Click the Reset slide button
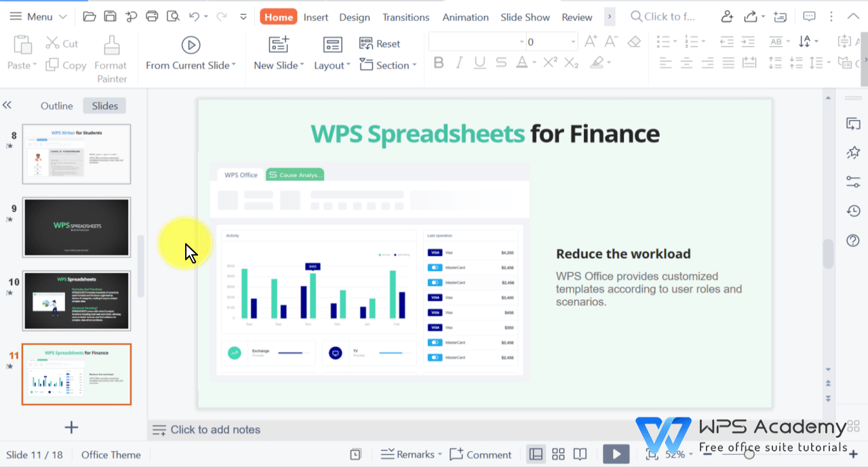The image size is (868, 467). [x=380, y=43]
